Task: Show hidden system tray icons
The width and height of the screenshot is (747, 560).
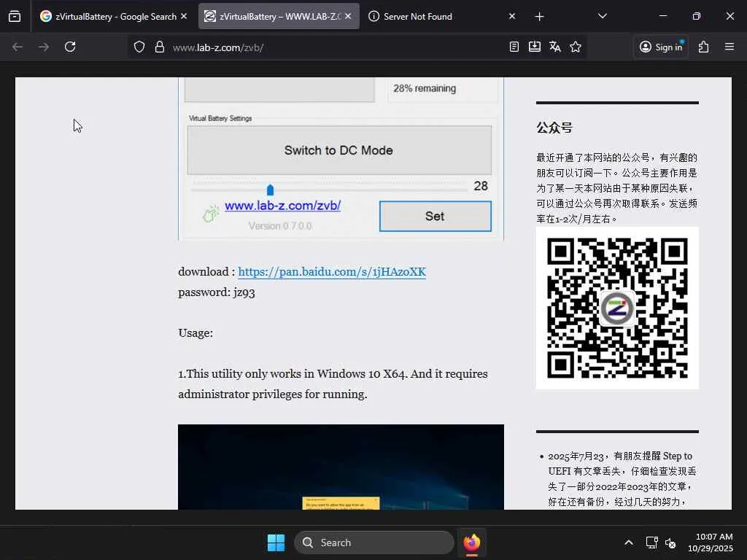Action: pos(629,542)
